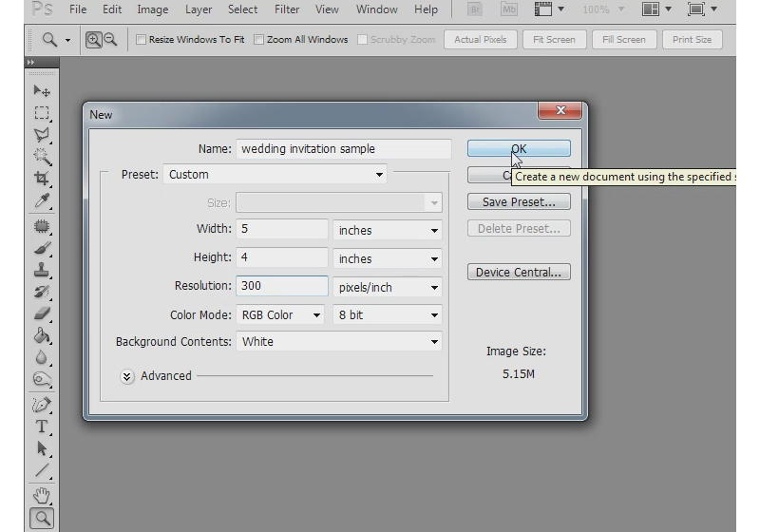Screen dimensions: 760x532
Task: Open the Filter menu
Action: coord(287,9)
